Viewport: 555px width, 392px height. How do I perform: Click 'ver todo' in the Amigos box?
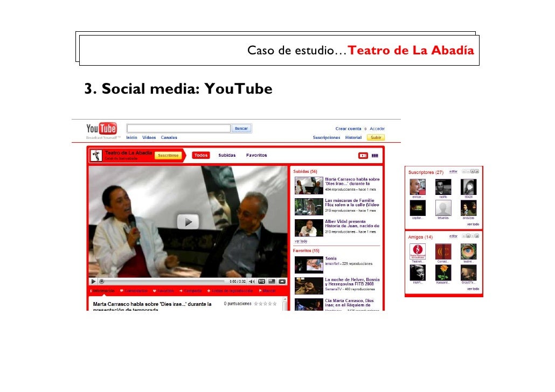coord(473,289)
